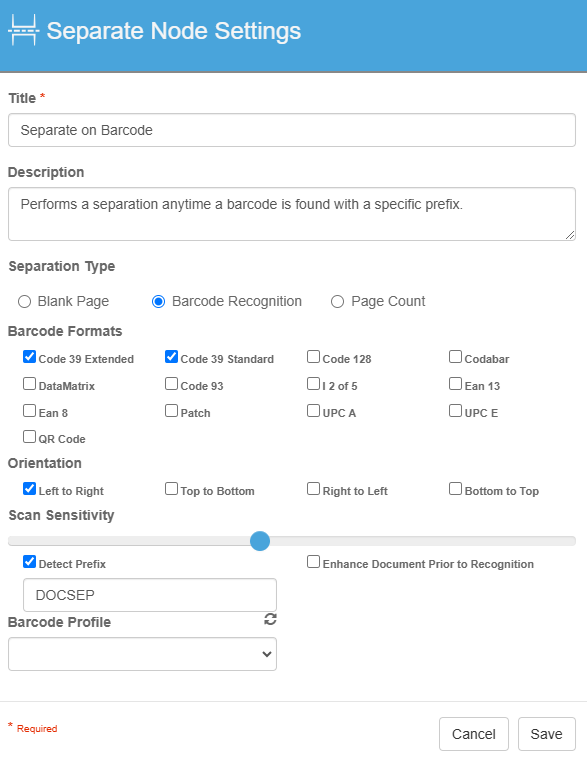Check the Patch barcode format
The width and height of the screenshot is (587, 761).
click(x=171, y=411)
